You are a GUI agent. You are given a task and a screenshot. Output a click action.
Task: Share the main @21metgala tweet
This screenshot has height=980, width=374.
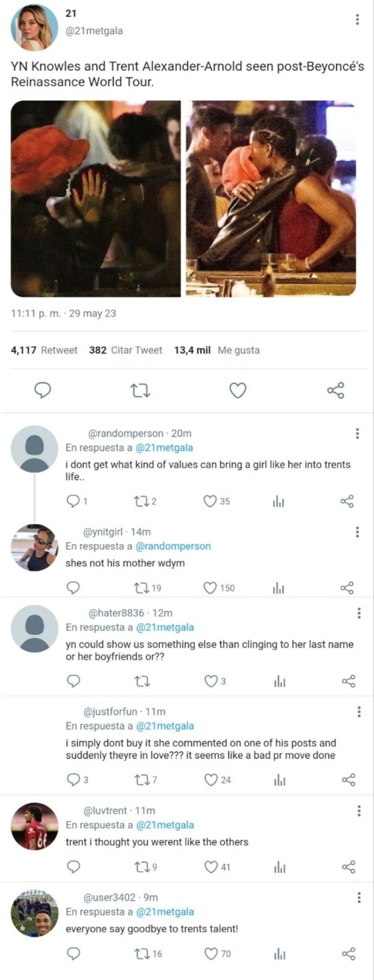pos(336,390)
